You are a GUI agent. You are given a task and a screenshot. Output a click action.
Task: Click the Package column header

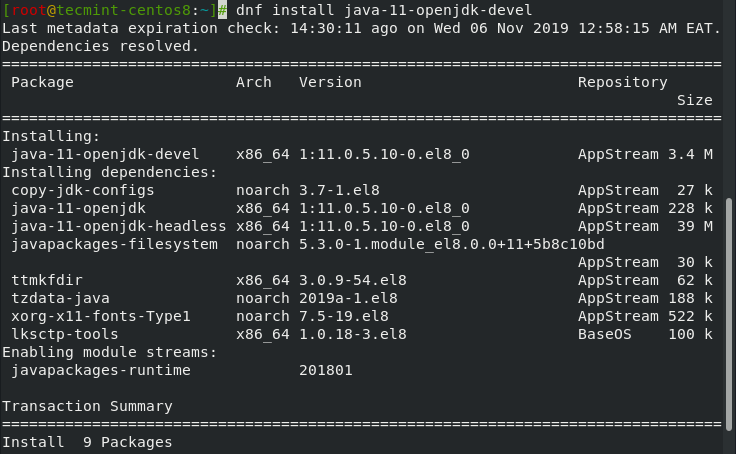[x=42, y=82]
